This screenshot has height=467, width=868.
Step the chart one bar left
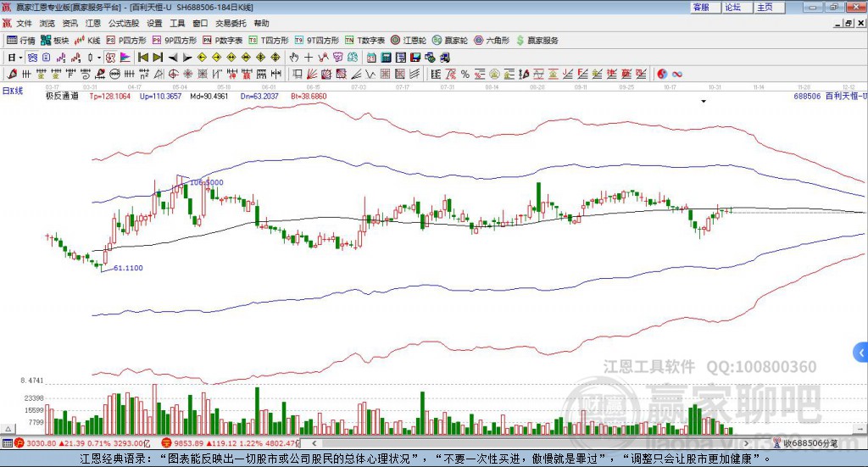(173, 58)
